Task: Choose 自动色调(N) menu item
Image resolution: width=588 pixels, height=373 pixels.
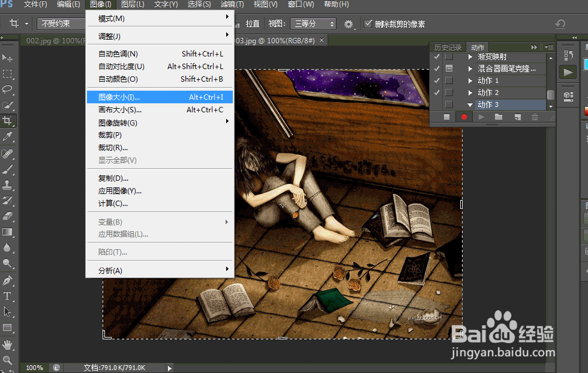Action: pos(160,54)
